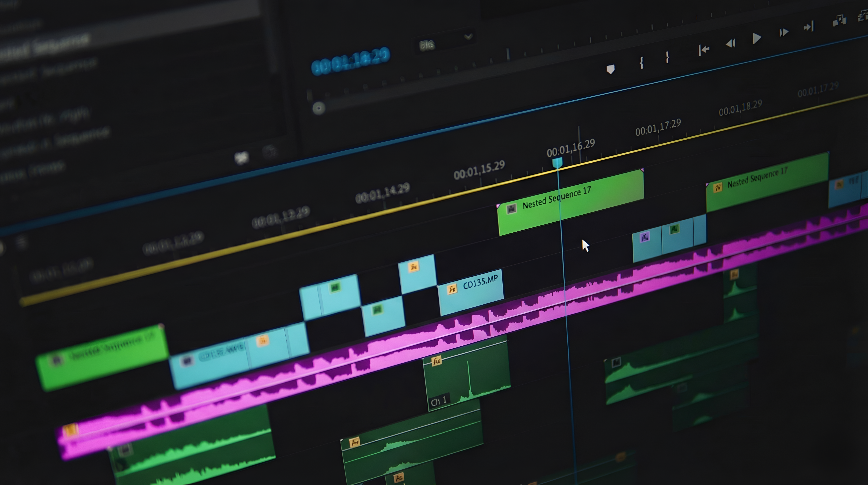The height and width of the screenshot is (485, 868).
Task: Click the dropdown chevron next to Fit
Action: pyautogui.click(x=468, y=36)
